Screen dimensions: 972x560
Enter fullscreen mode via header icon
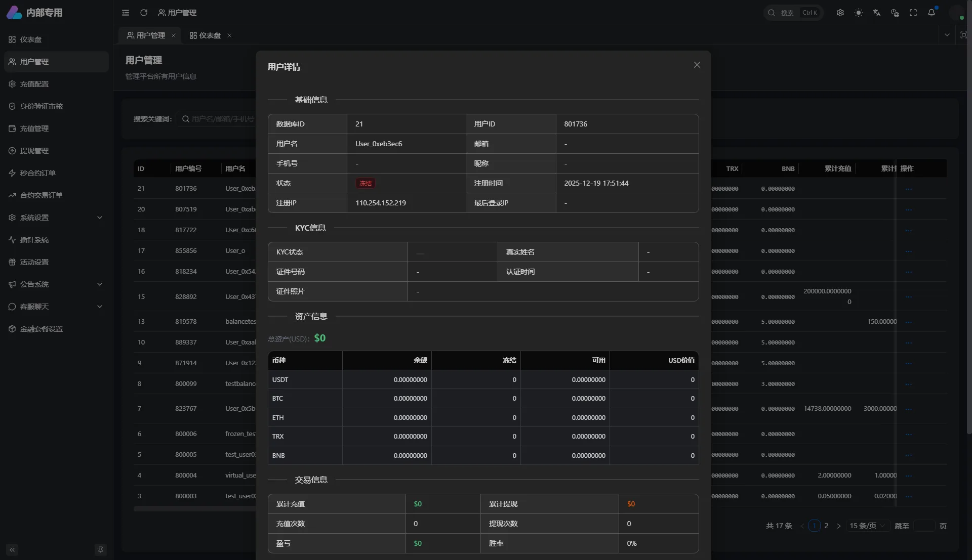coord(913,13)
